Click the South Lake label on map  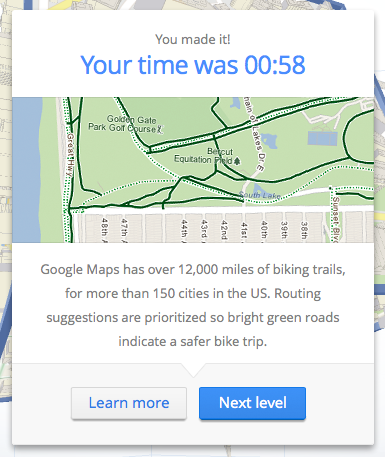tap(260, 195)
